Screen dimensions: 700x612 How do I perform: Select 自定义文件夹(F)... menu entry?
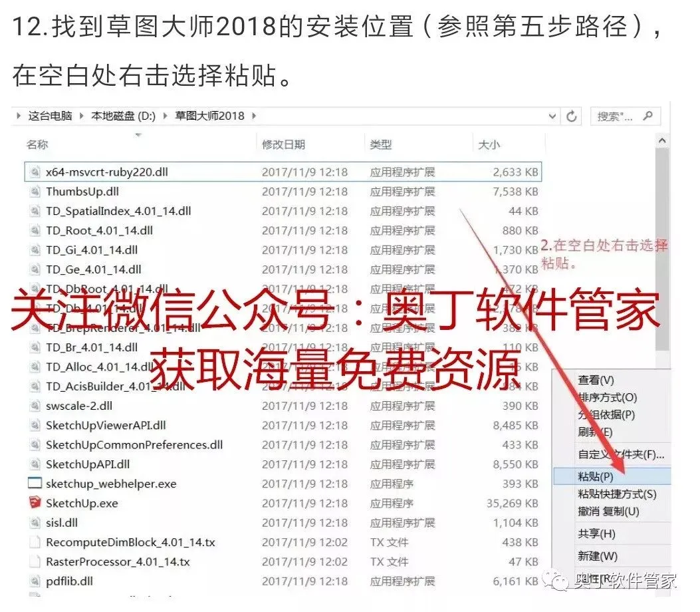coord(621,454)
